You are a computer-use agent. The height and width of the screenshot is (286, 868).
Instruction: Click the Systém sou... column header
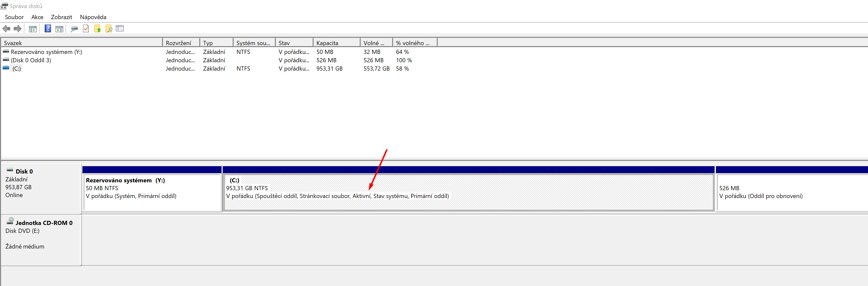[x=254, y=43]
